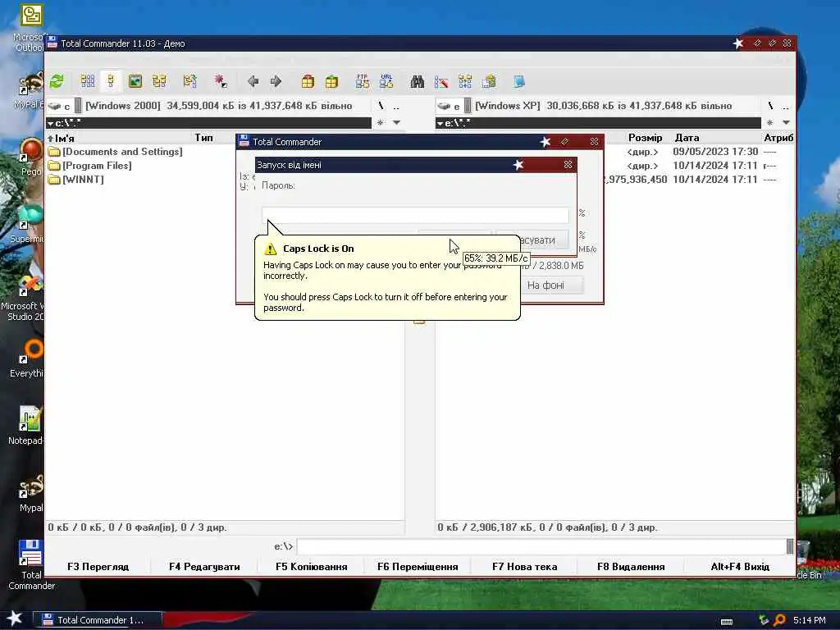Open the FTP connect icon

(362, 81)
